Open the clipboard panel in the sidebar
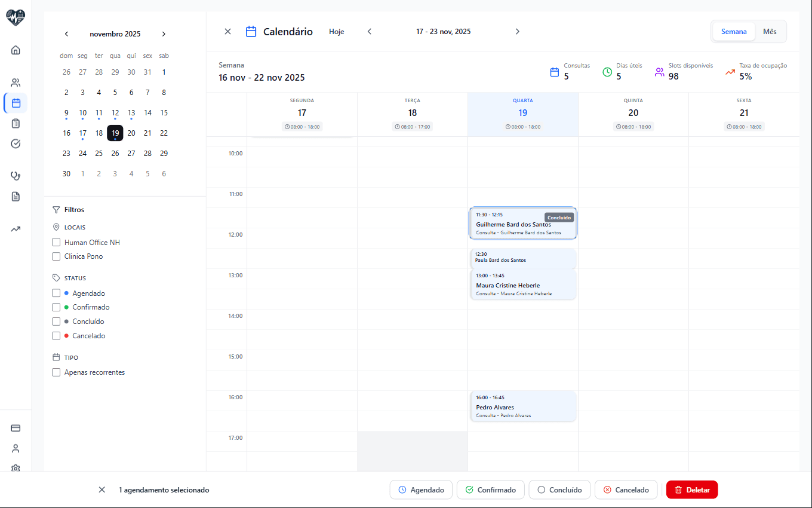Viewport: 812px width, 508px height. 15,123
